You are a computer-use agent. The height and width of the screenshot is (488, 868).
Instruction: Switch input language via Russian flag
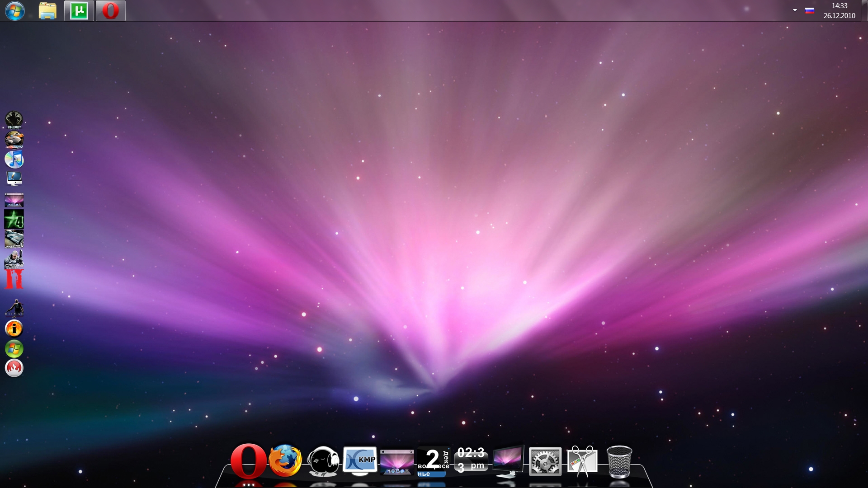point(809,10)
